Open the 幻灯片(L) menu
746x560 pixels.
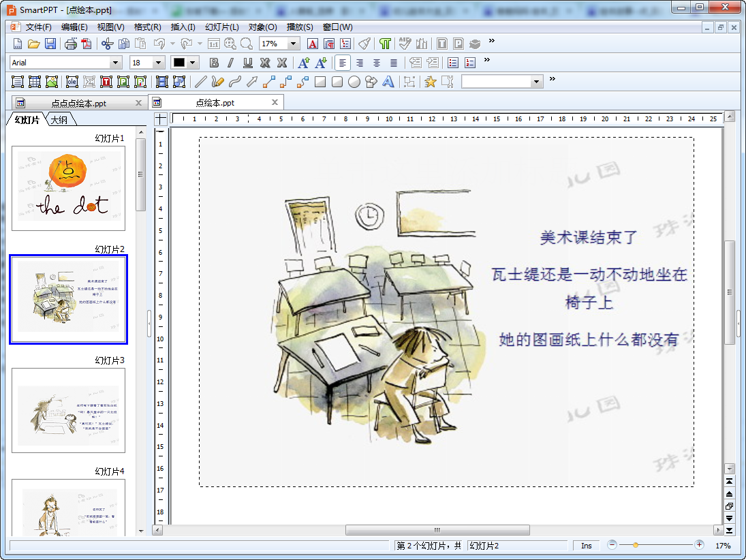[x=221, y=27]
